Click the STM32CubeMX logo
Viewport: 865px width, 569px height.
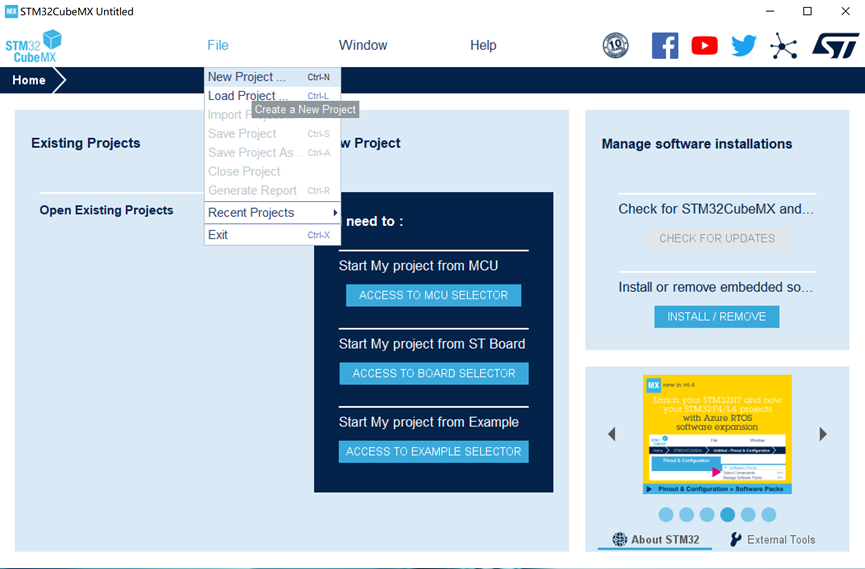pyautogui.click(x=33, y=46)
